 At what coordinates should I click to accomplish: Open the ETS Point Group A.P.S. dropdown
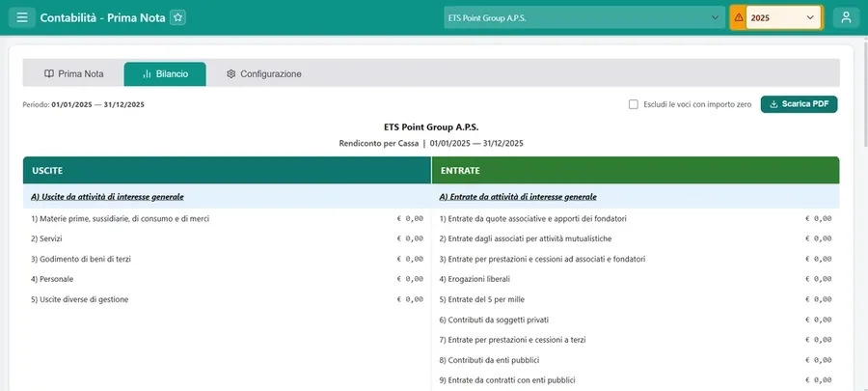pyautogui.click(x=584, y=17)
